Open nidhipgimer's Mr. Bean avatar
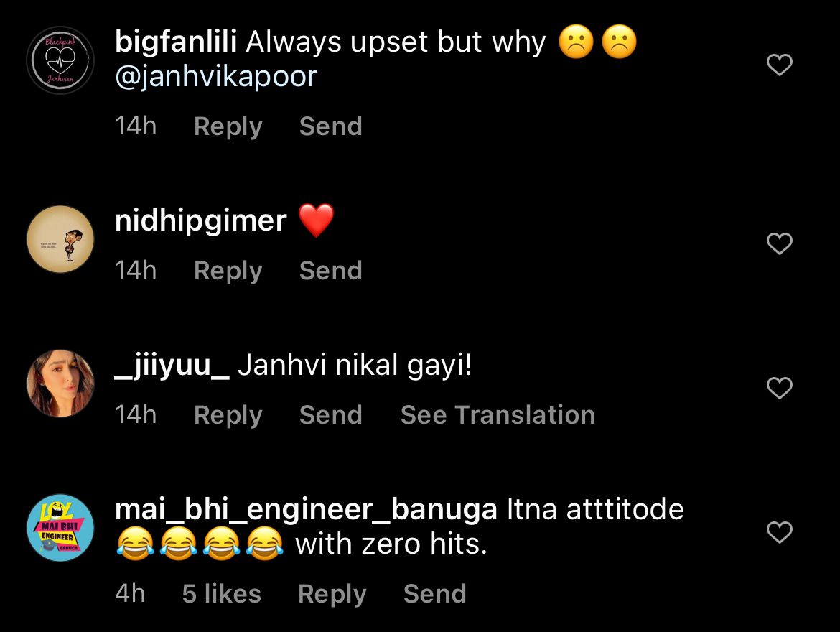 [x=60, y=239]
